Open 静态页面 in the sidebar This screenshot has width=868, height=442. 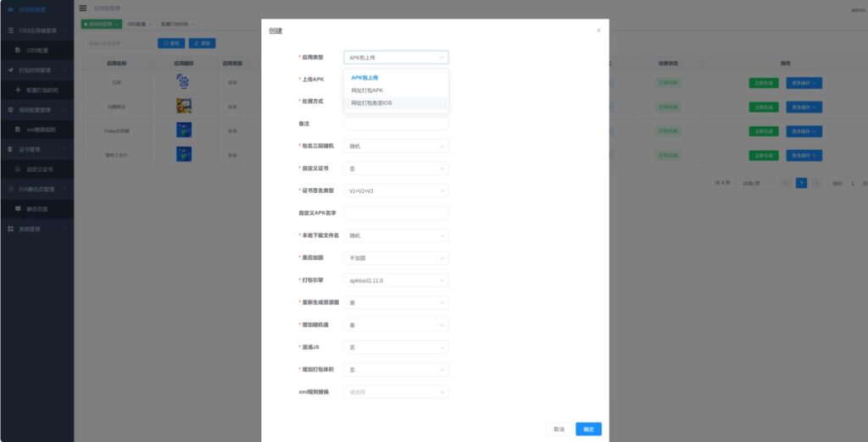point(39,208)
